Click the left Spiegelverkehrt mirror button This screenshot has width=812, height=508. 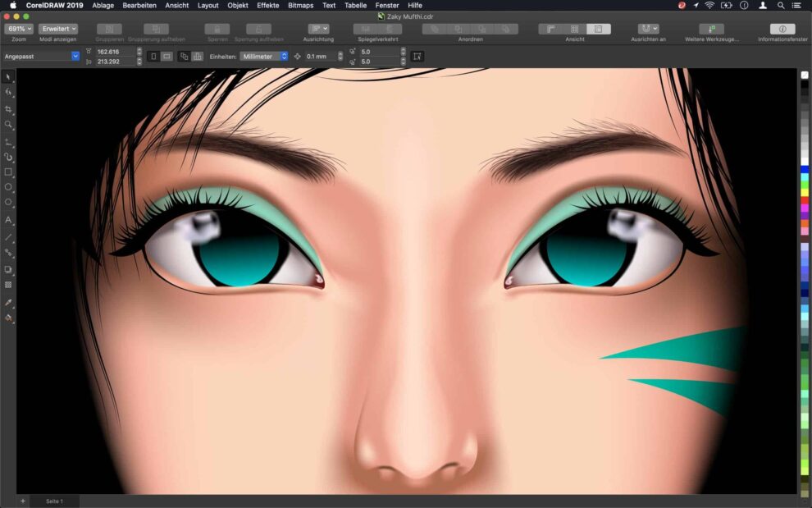point(366,29)
